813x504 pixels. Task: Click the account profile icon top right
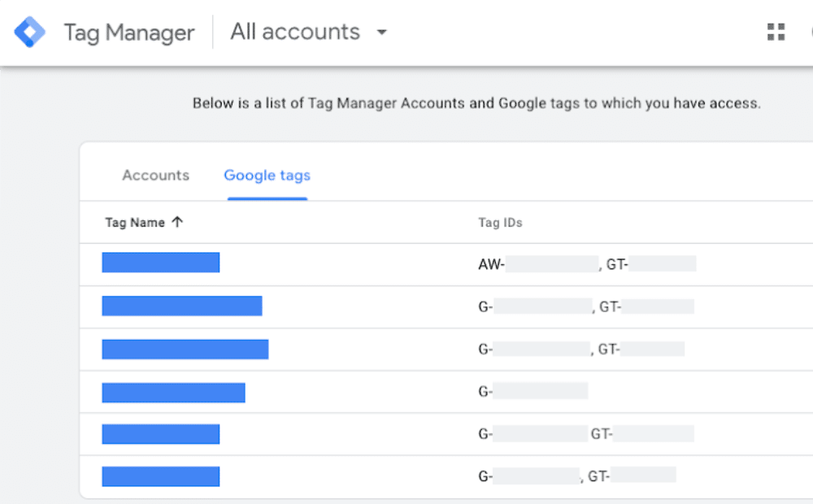click(x=810, y=32)
